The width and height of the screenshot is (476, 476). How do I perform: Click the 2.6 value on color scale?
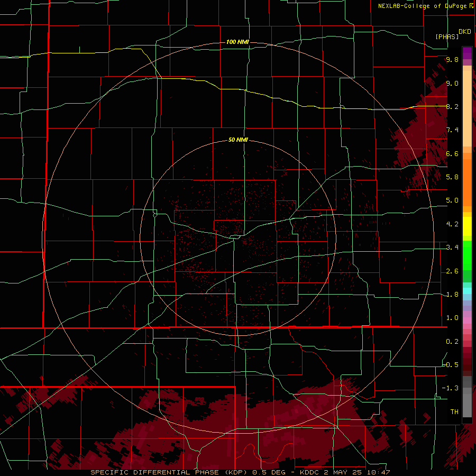[452, 271]
